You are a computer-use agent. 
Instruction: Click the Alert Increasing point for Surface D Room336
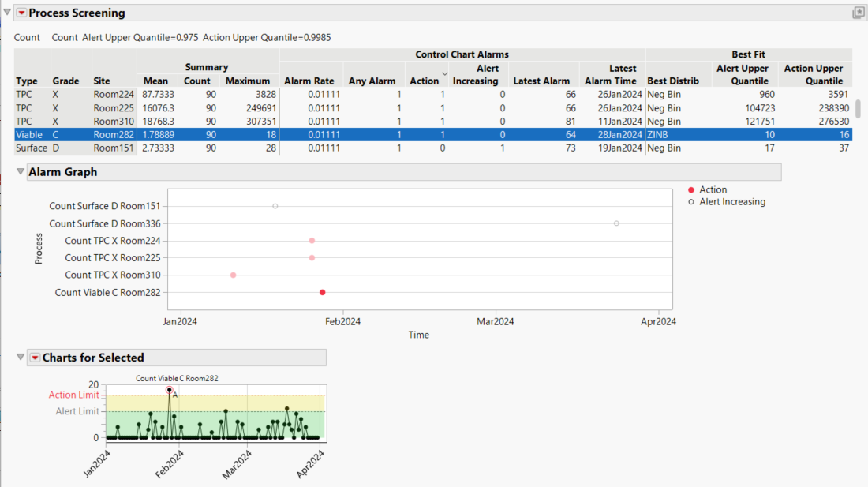click(x=616, y=223)
